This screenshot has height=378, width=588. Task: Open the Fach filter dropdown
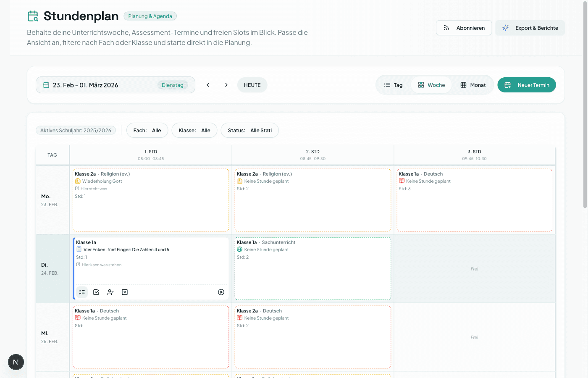click(x=147, y=131)
